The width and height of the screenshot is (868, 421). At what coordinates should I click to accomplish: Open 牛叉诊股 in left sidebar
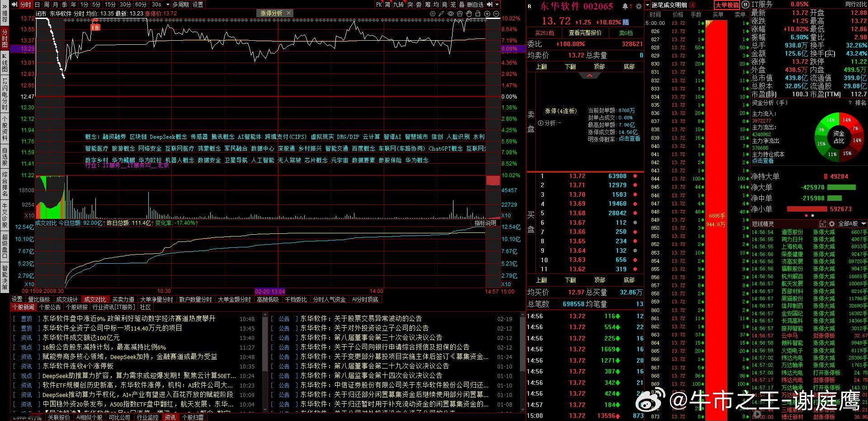(5, 215)
